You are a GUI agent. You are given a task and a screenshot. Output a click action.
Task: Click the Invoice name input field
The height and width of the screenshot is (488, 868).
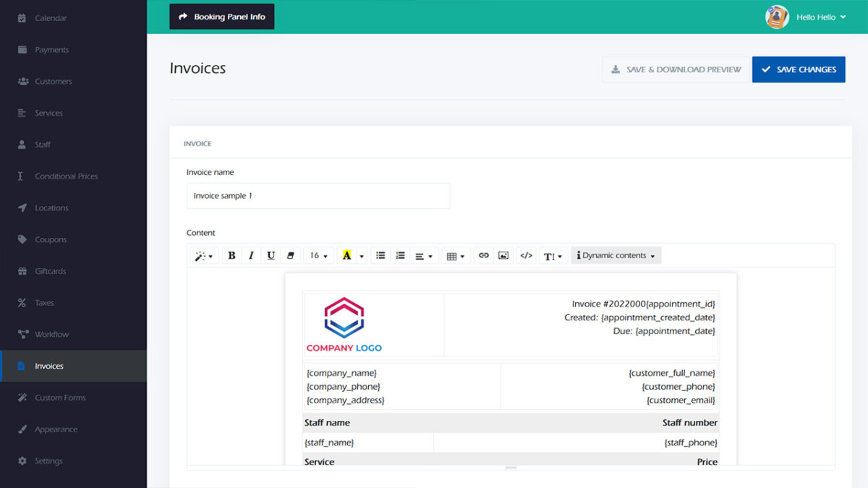coord(318,195)
